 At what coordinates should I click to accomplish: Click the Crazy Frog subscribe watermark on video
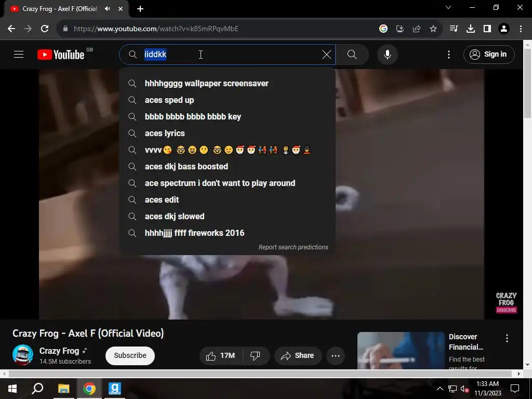coord(506,303)
